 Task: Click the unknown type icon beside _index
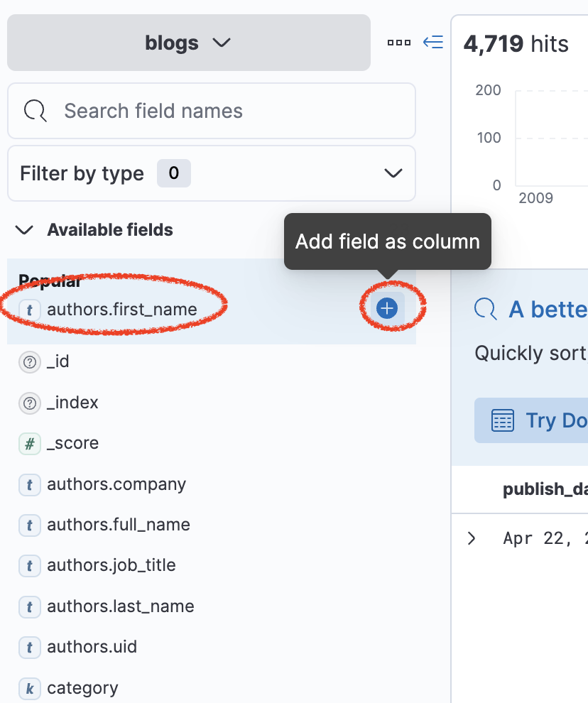(x=30, y=403)
